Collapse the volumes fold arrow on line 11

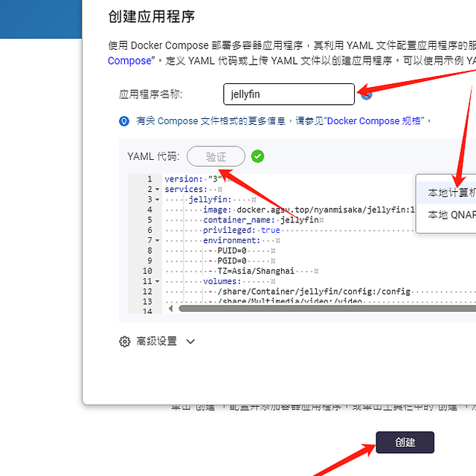coord(157,281)
